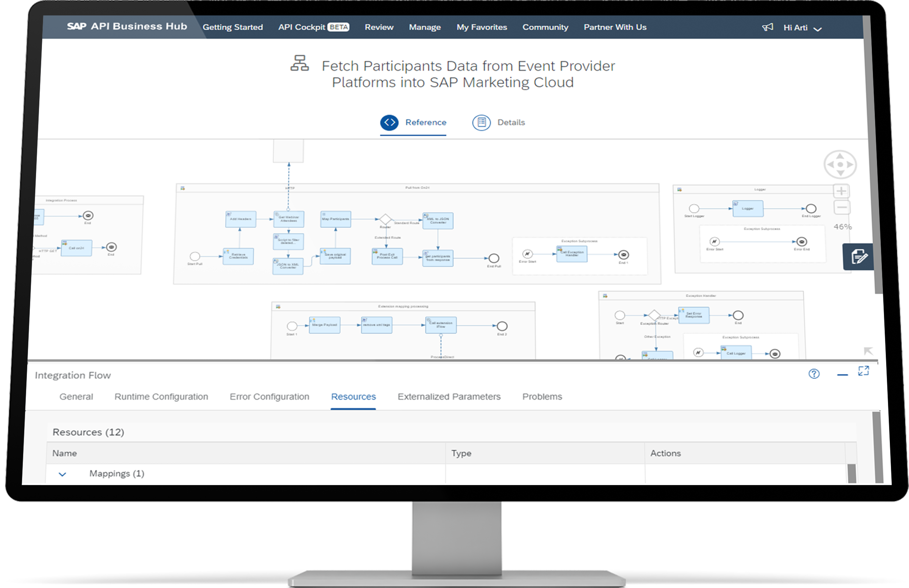Open the Externalized Parameters tab
909x588 pixels.
tap(449, 397)
